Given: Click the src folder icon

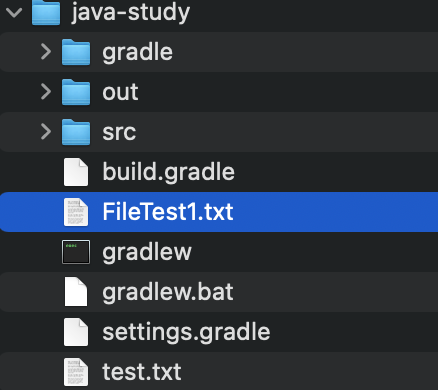Looking at the screenshot, I should [x=76, y=132].
